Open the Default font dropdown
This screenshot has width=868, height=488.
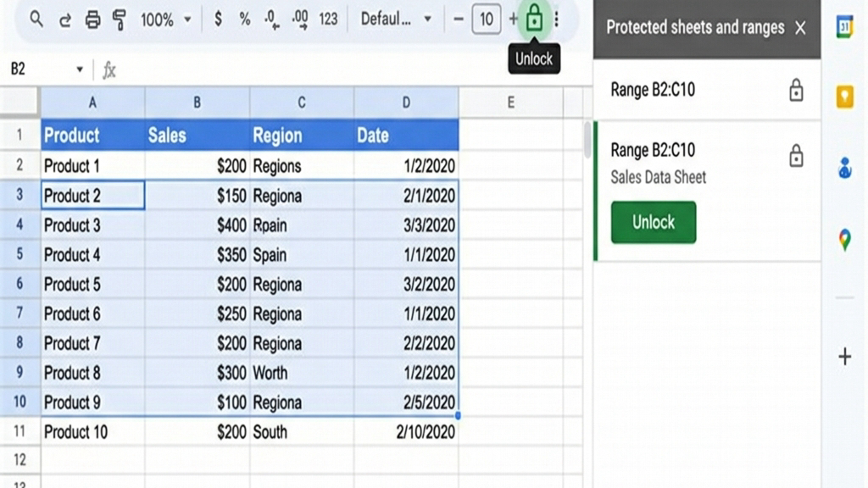tap(396, 20)
